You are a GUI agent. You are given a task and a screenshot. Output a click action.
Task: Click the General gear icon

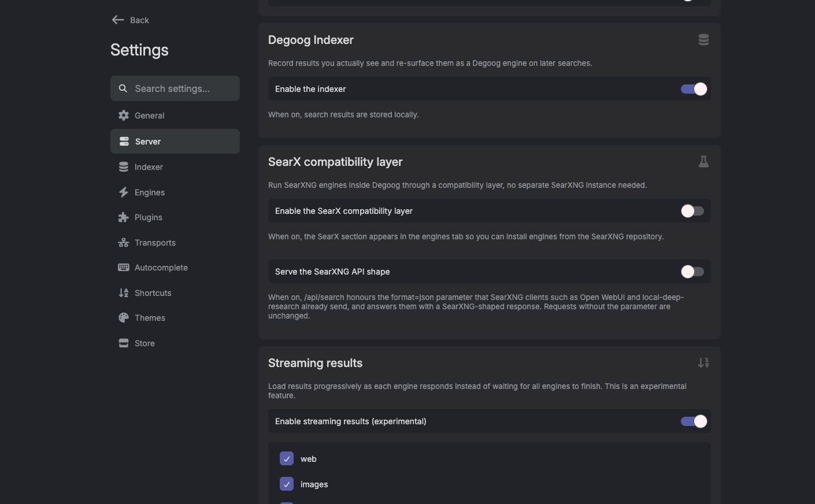(124, 116)
